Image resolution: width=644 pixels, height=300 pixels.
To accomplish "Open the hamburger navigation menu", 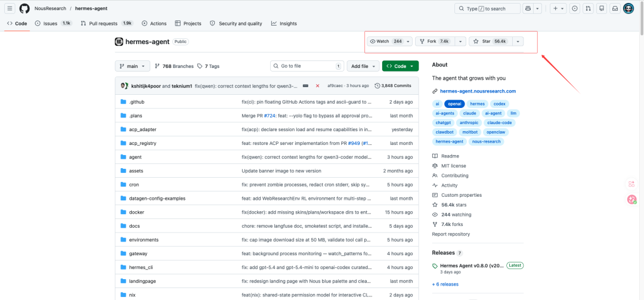I will click(10, 8).
